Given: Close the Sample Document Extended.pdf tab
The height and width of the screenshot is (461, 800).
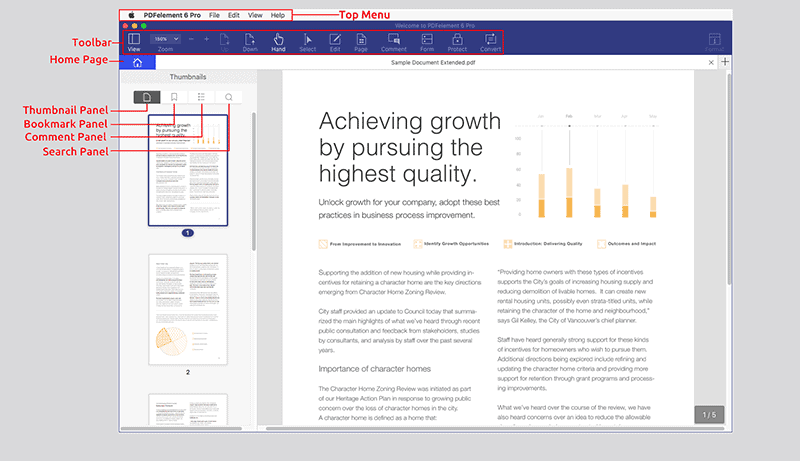Looking at the screenshot, I should 711,62.
